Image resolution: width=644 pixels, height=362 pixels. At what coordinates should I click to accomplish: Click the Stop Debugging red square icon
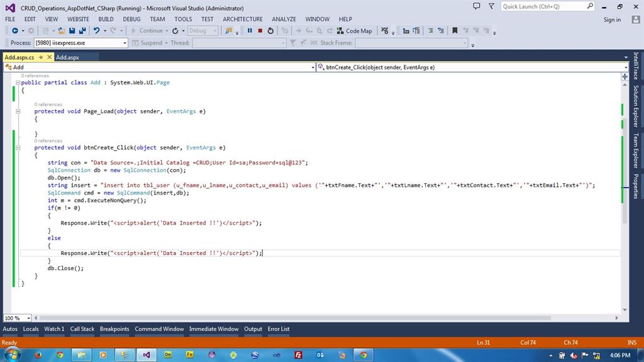point(260,31)
